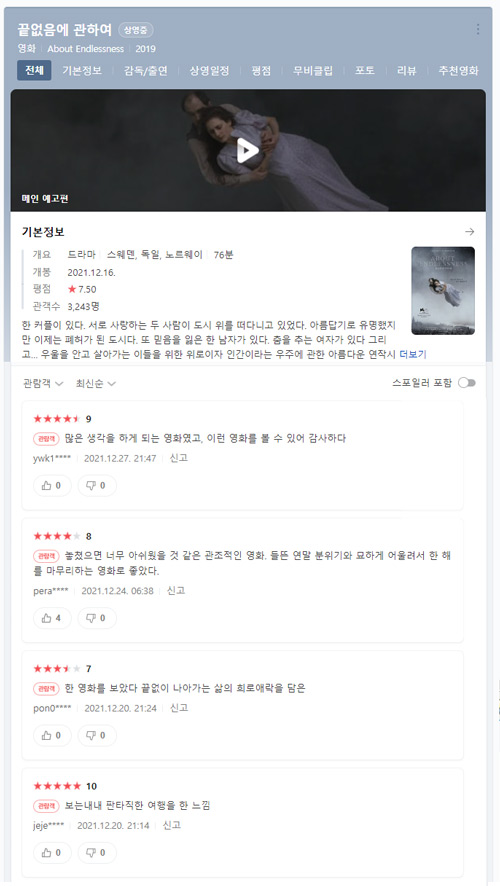Dislike the review by pera****
Image resolution: width=500 pixels, height=886 pixels.
pyautogui.click(x=97, y=618)
